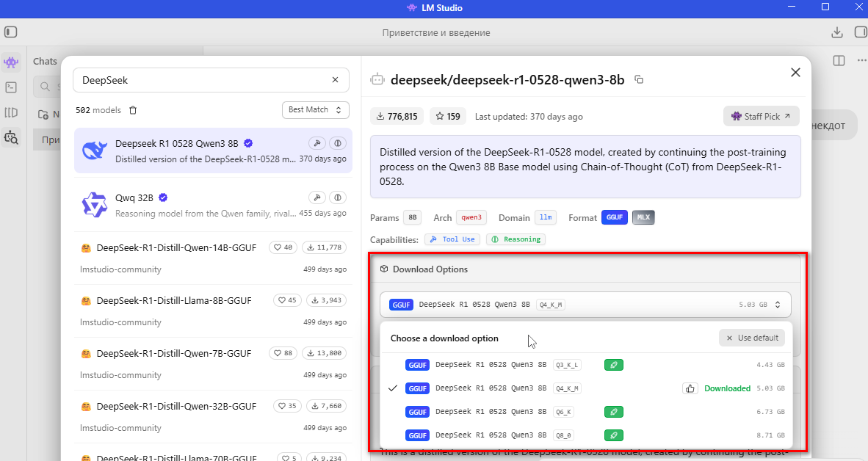Click the tool-use hammer icon on Deepseek R1 row
This screenshot has height=461, width=868.
coord(317,143)
